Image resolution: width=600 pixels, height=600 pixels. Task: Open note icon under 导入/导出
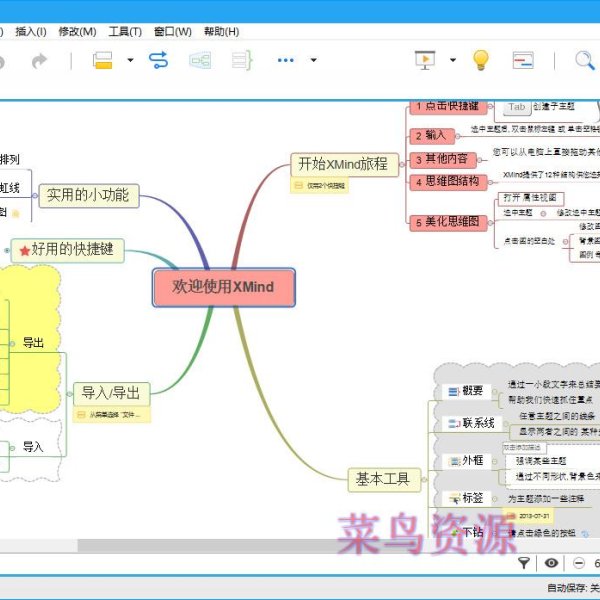point(81,414)
